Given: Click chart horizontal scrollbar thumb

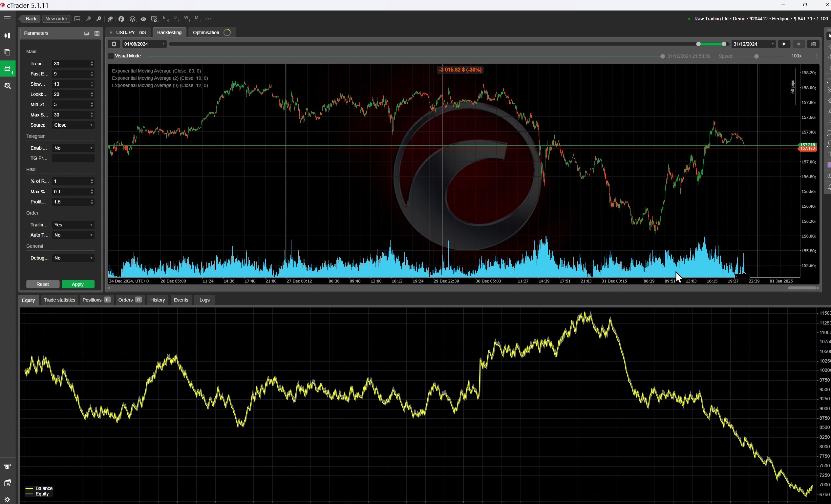Looking at the screenshot, I should pyautogui.click(x=802, y=288).
